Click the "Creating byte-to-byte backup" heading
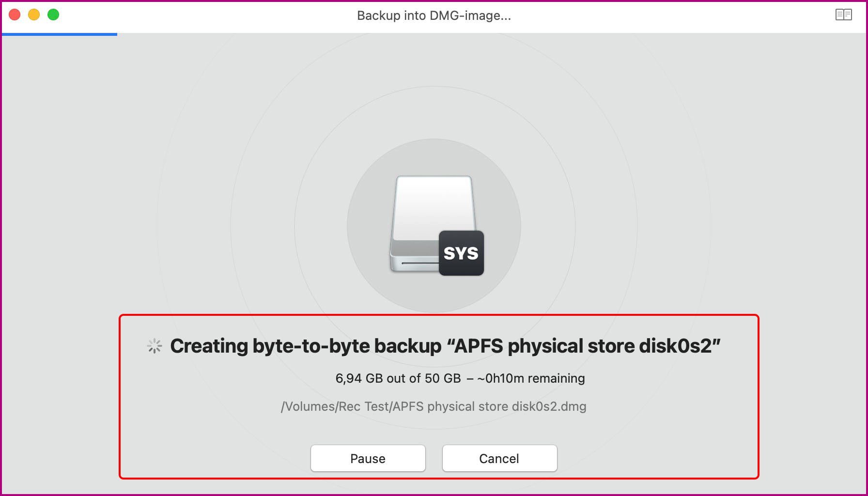Image resolution: width=868 pixels, height=496 pixels. [446, 346]
